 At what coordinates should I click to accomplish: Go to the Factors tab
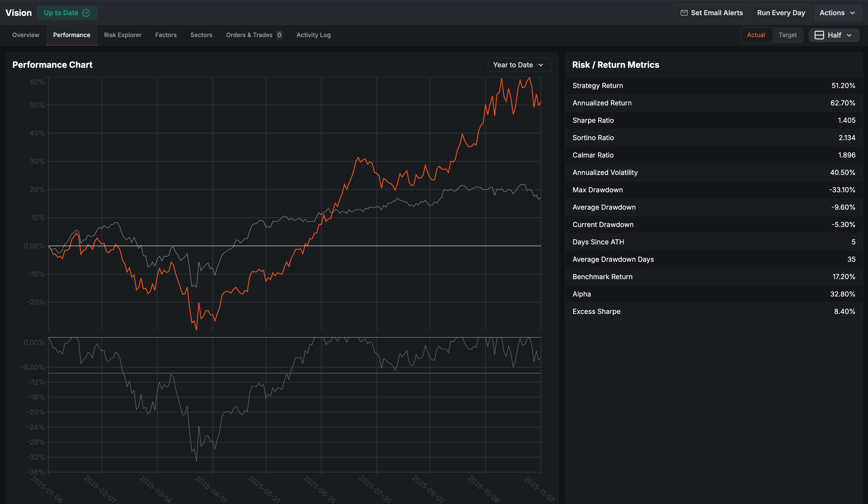pos(166,35)
